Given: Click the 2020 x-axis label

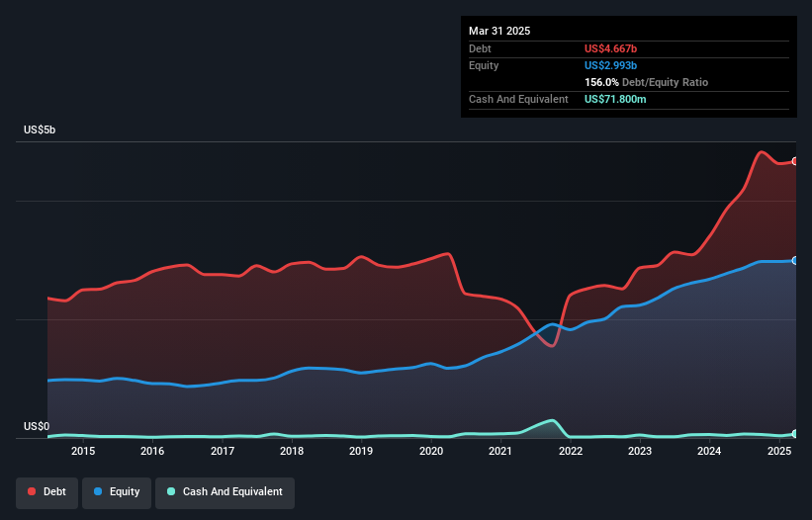Looking at the screenshot, I should click(x=431, y=451).
